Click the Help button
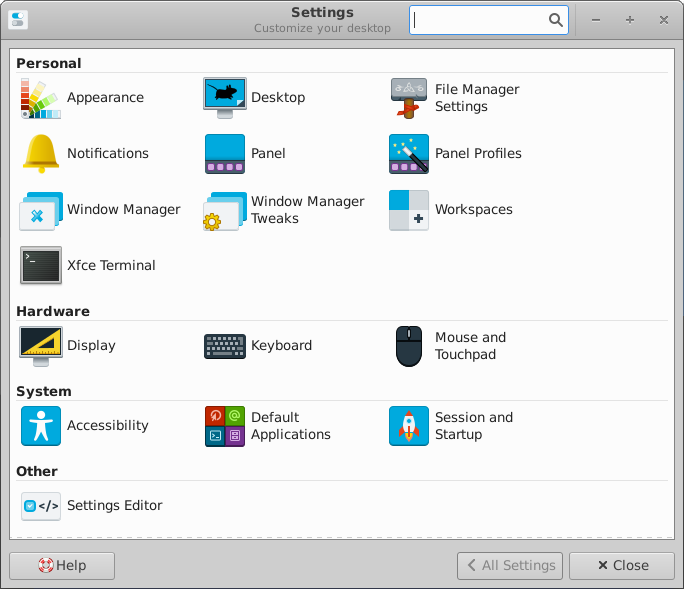The image size is (684, 589). point(62,566)
